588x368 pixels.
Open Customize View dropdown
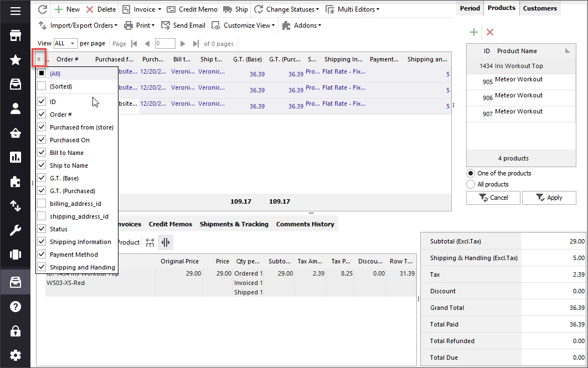[x=243, y=25]
